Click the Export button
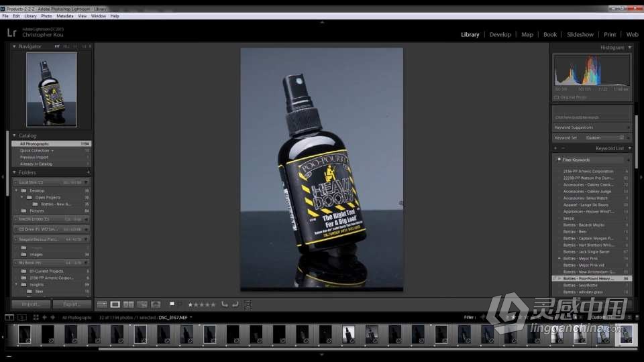 [x=72, y=304]
